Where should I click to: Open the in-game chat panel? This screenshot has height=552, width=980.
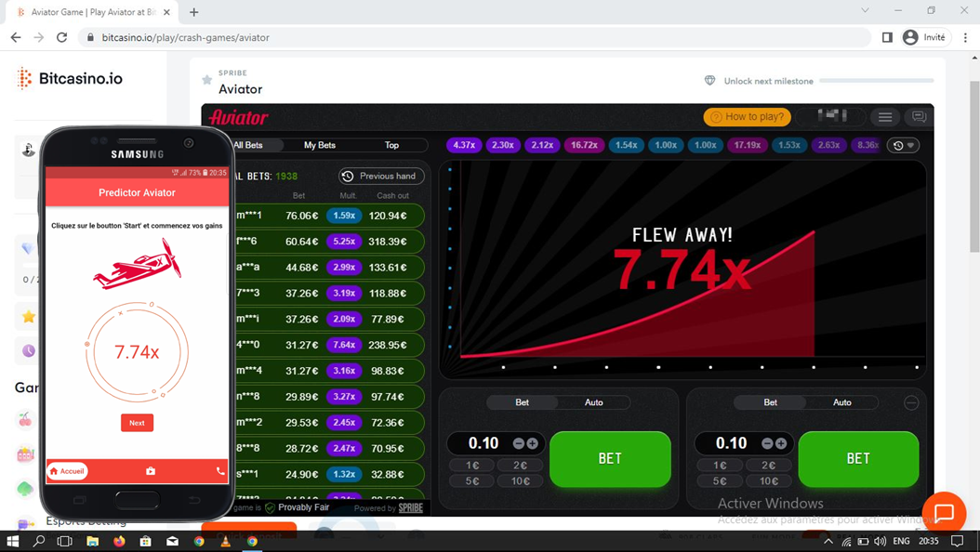click(x=919, y=117)
